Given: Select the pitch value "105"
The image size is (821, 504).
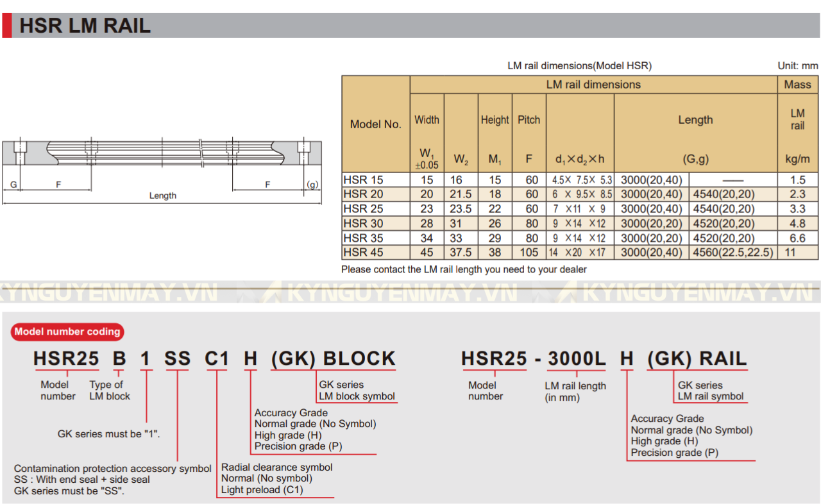Looking at the screenshot, I should click(x=529, y=253).
